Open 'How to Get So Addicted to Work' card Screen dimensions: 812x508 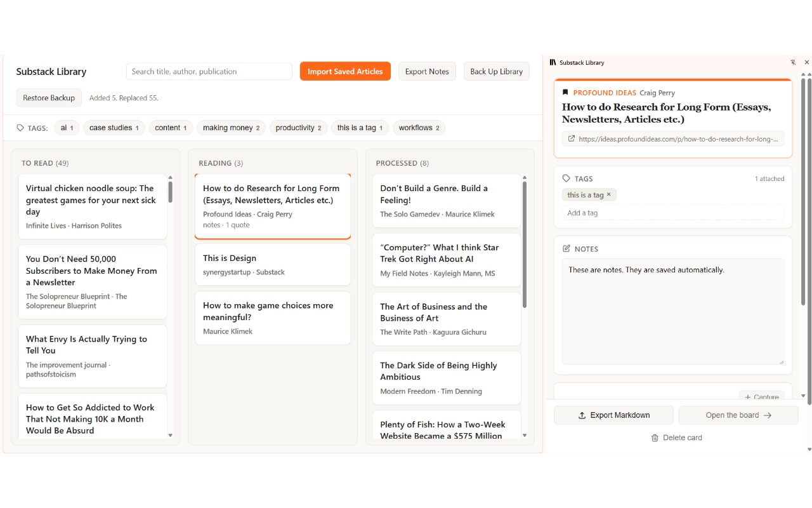(93, 416)
